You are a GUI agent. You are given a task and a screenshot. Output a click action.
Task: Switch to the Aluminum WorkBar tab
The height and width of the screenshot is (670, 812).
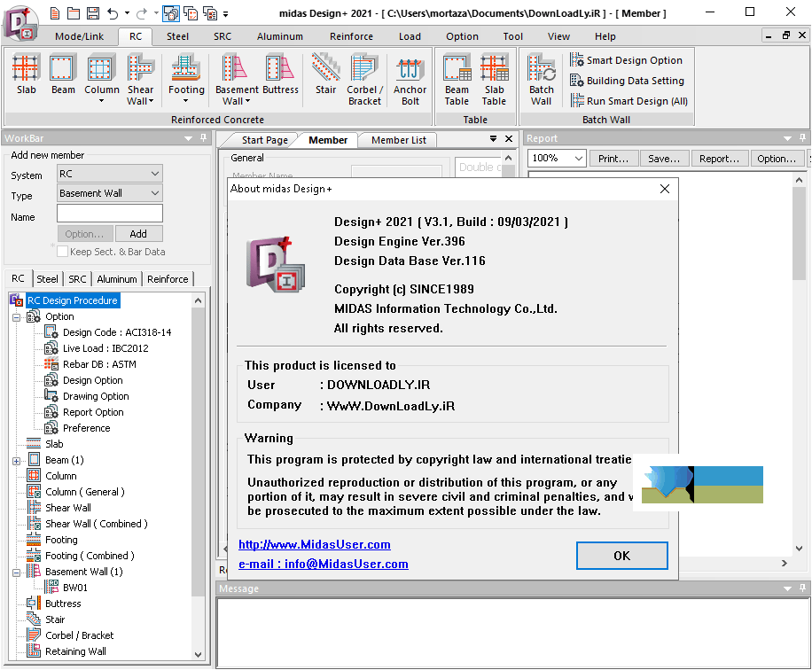point(116,279)
